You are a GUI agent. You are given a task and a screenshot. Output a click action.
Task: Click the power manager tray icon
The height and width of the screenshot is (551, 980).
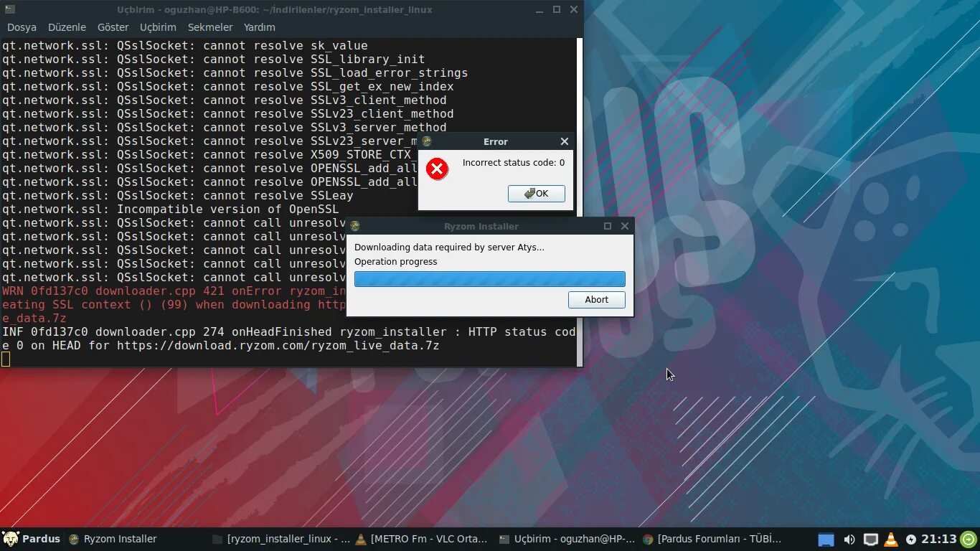coord(911,540)
